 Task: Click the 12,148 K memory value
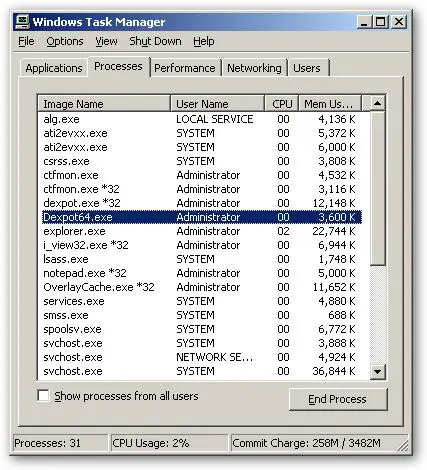pos(334,203)
